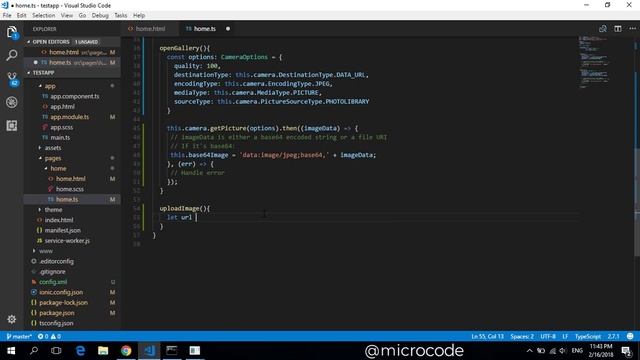
Task: Open the Extensions view icon
Action: click(12, 126)
